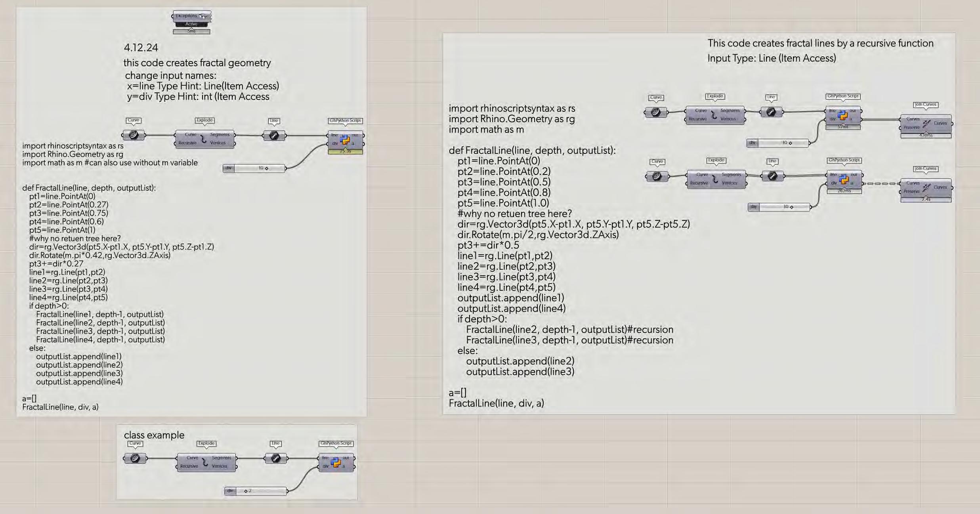Click the div slider grip set to 2
Screen dimensions: 980x514
[x=246, y=491]
